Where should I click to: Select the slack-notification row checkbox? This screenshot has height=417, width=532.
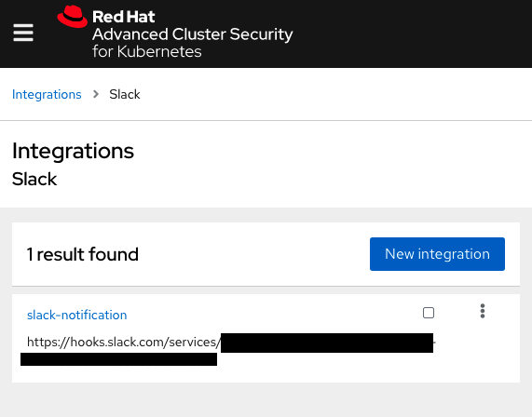tap(429, 313)
